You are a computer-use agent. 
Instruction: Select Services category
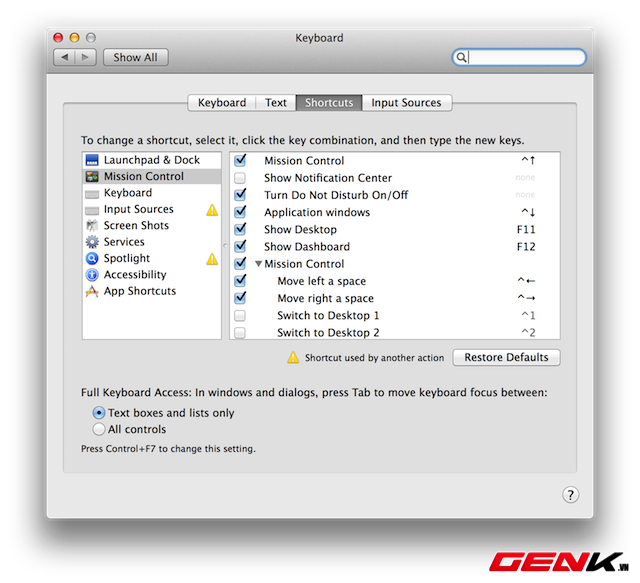152,242
